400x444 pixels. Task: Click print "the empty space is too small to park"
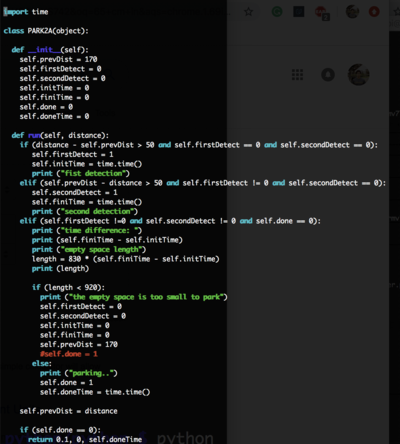[x=134, y=297]
